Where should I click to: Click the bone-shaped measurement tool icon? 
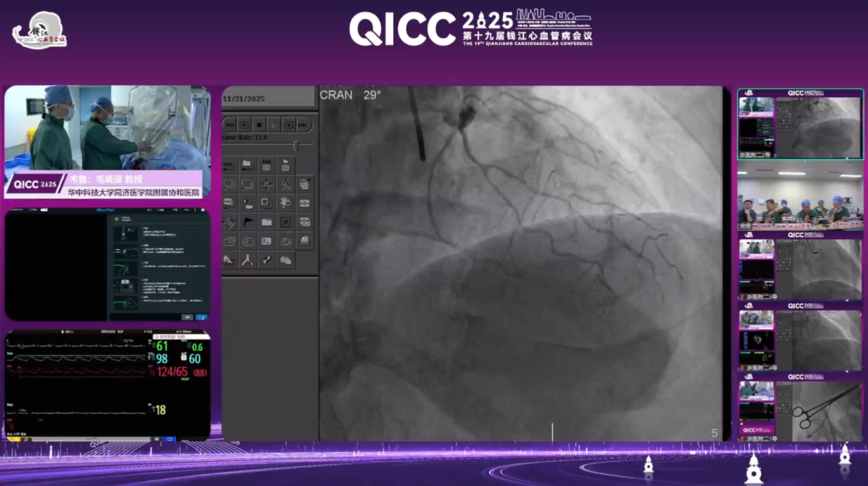(266, 259)
